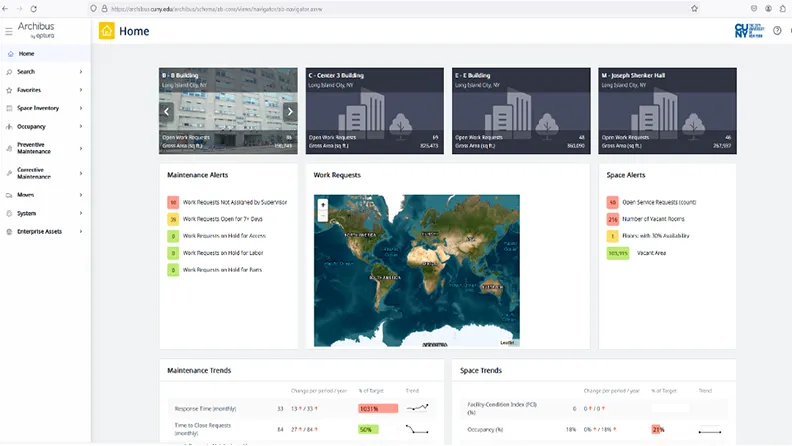Click the Time to Close Requests row
Viewport: 792px width, 446px height.
302,430
